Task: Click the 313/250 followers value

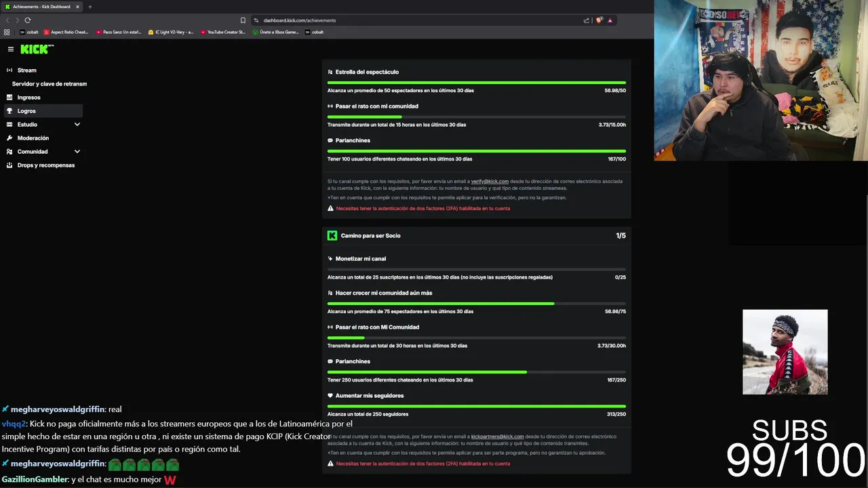Action: [x=616, y=414]
